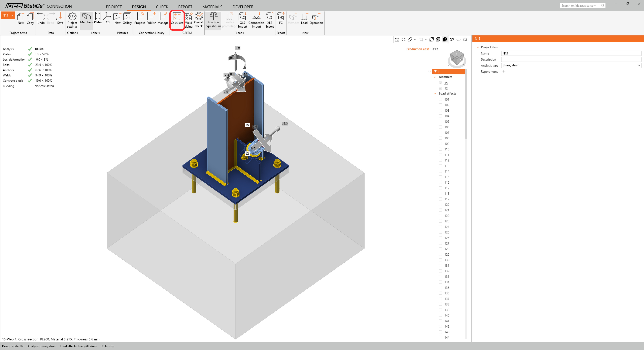
Task: Reset to home view icon
Action: [x=465, y=40]
